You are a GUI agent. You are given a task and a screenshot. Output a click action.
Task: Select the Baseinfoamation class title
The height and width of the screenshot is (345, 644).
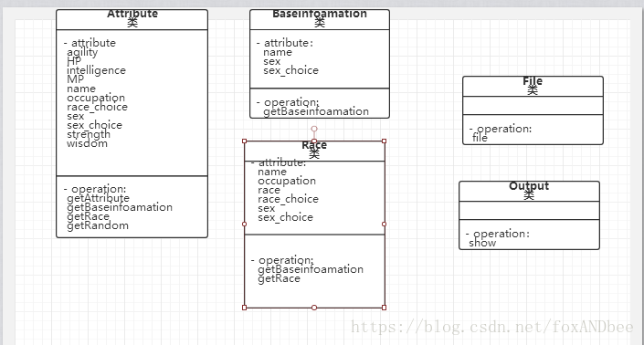320,14
